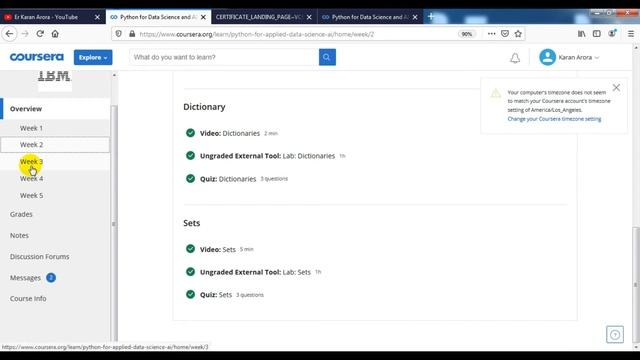This screenshot has width=640, height=360.
Task: Reload the Coursera page
Action: [40, 34]
